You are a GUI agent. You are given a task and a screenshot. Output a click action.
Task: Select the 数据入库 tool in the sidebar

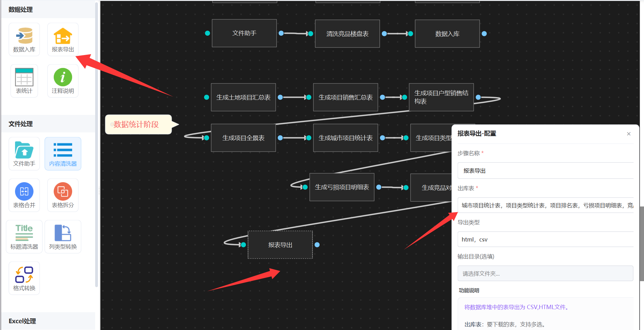(x=24, y=39)
